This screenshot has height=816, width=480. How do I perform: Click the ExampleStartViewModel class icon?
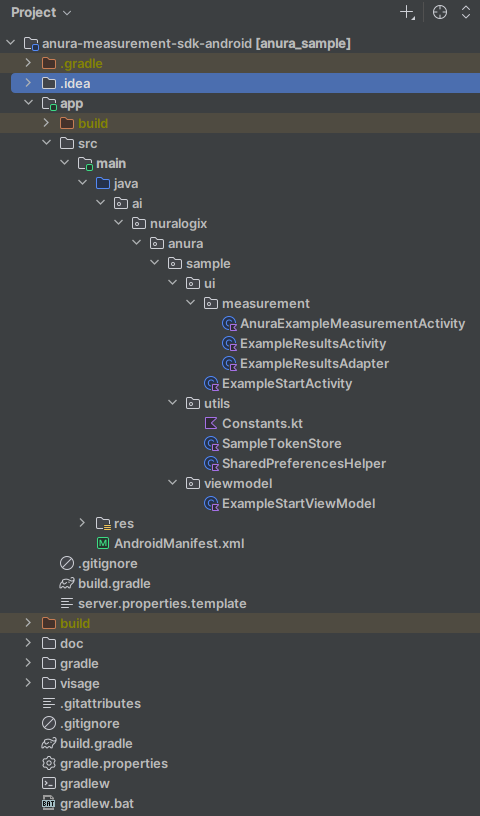click(x=211, y=504)
